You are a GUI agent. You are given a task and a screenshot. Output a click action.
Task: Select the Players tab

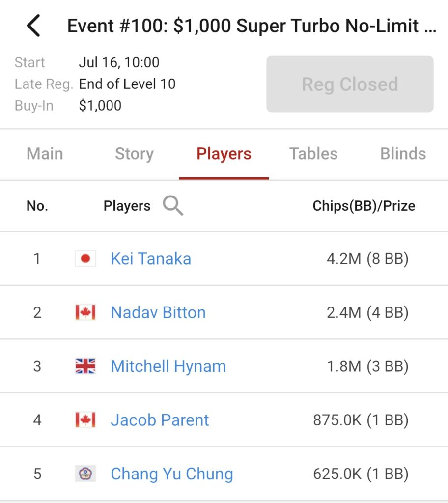224,154
